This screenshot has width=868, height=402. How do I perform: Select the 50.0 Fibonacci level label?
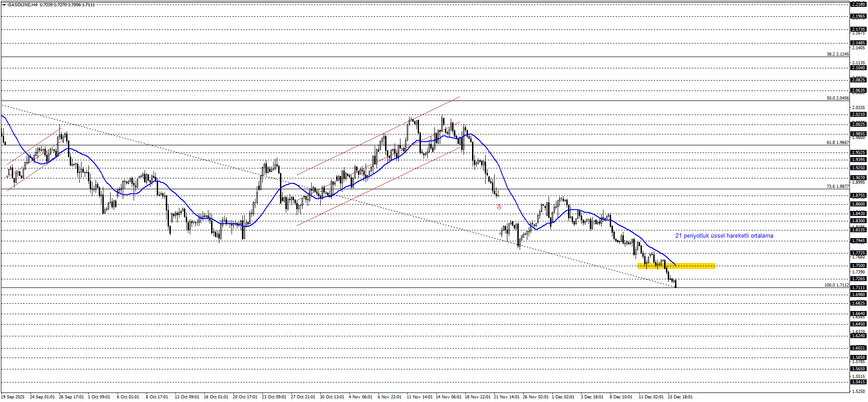[x=837, y=98]
